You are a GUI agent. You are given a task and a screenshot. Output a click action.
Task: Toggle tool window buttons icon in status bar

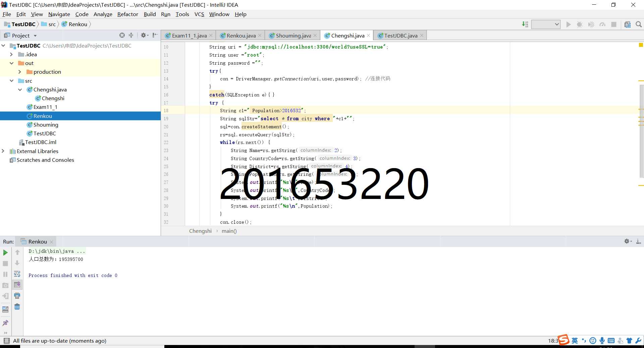coord(6,341)
